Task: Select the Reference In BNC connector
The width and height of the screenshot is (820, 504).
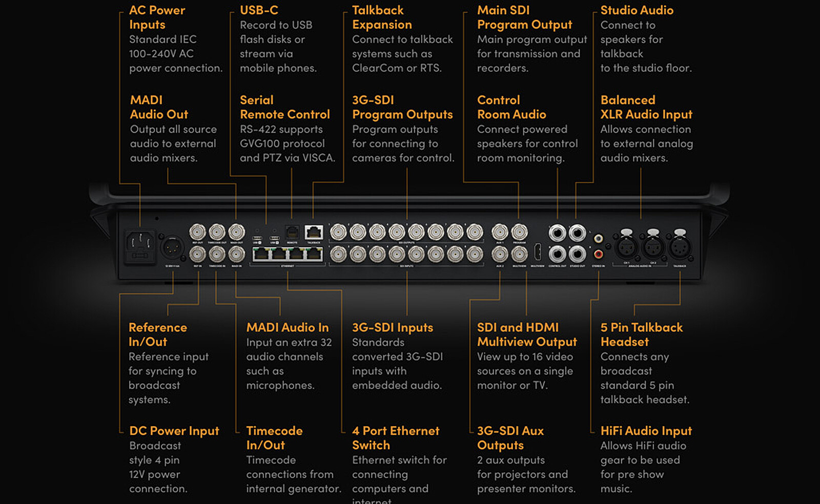Action: 198,254
